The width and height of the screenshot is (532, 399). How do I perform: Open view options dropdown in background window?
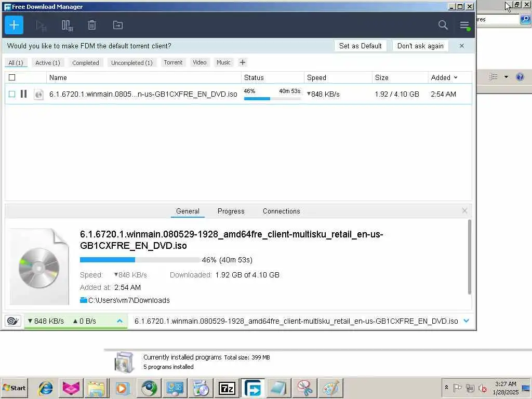tap(506, 77)
